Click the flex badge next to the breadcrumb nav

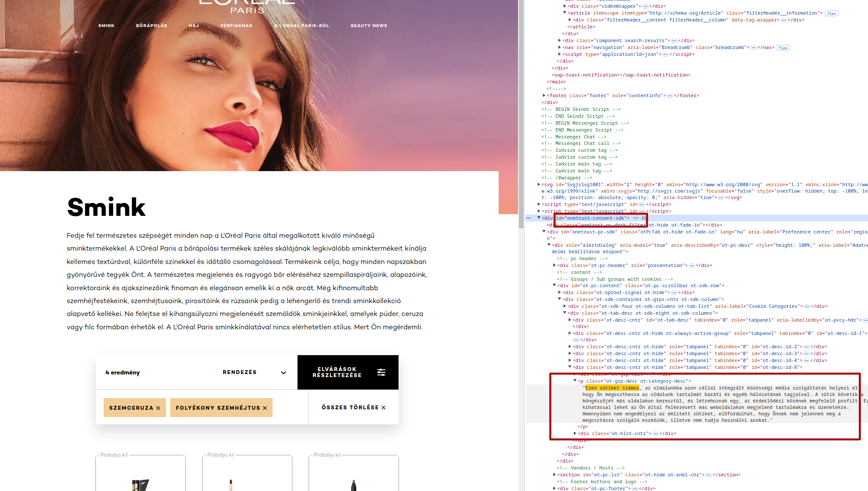point(783,48)
